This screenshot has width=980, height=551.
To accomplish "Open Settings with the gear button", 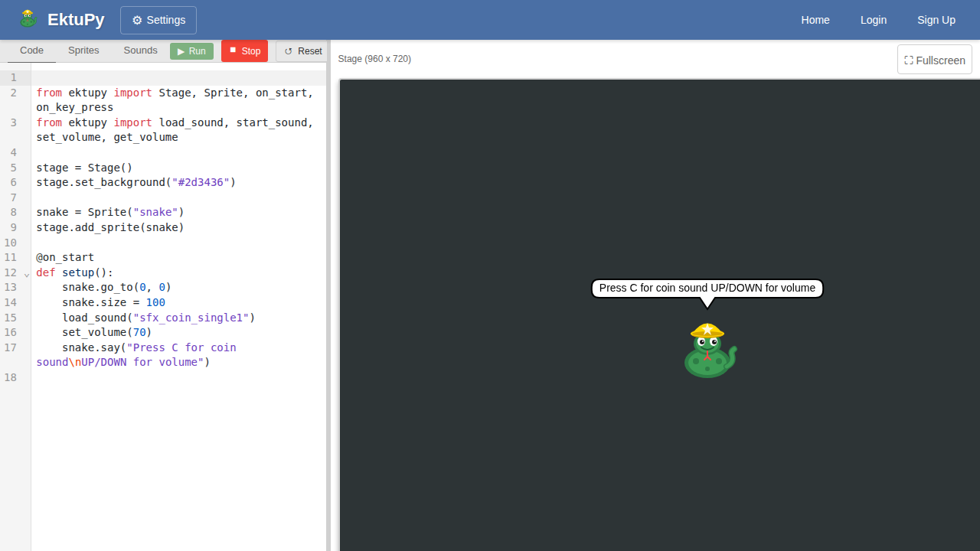I will click(x=158, y=21).
